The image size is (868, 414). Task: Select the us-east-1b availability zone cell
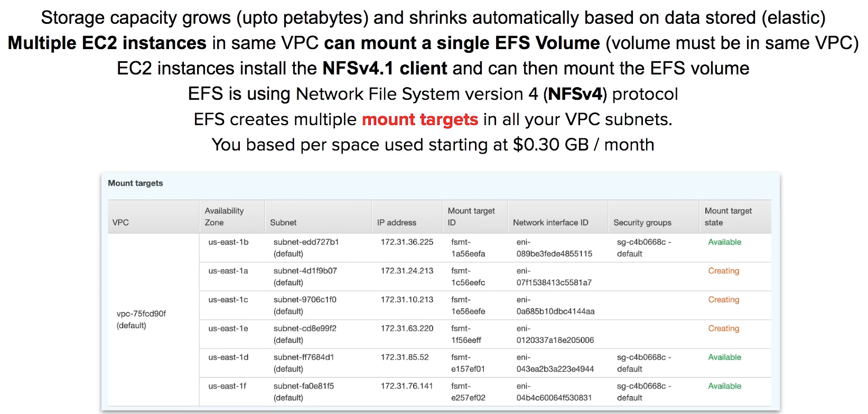(x=228, y=242)
